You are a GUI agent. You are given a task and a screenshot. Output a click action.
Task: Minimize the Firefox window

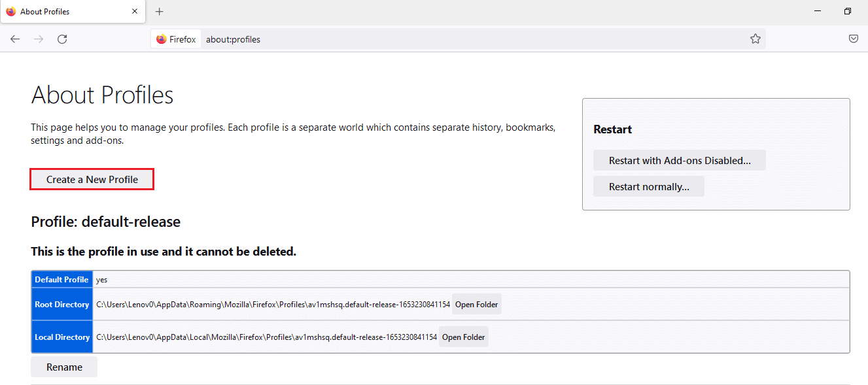pos(818,11)
